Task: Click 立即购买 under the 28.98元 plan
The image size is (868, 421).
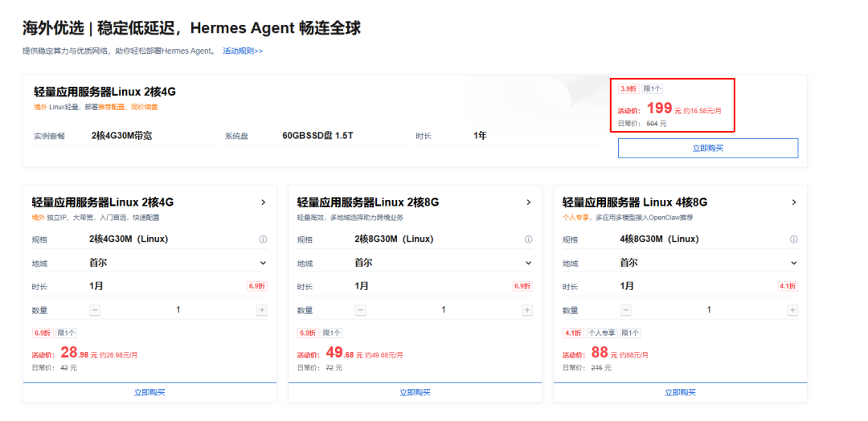Action: 149,392
